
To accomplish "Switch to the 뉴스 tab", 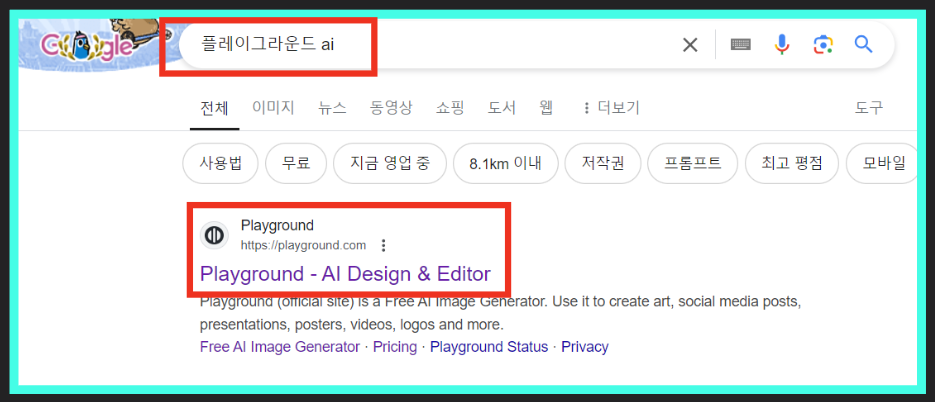I will coord(332,108).
